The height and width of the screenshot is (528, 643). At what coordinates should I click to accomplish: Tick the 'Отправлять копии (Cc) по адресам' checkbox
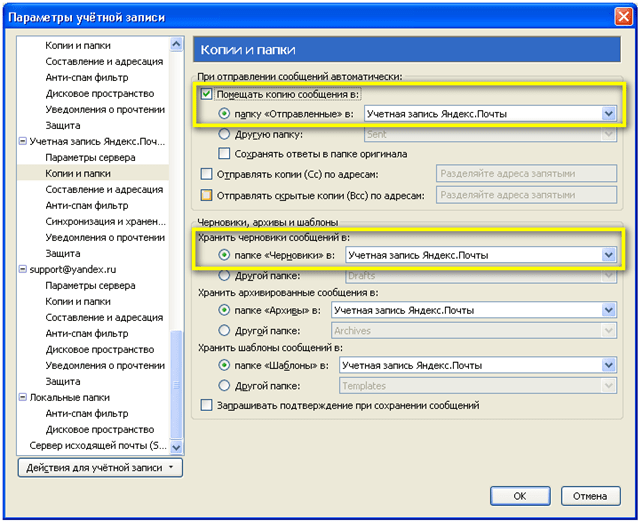(207, 174)
